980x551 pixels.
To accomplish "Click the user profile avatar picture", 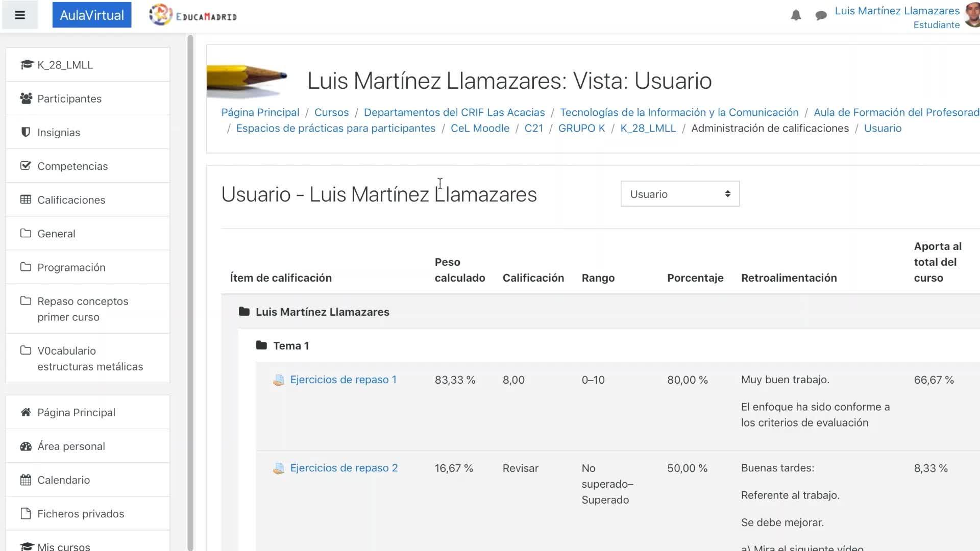I will tap(972, 15).
